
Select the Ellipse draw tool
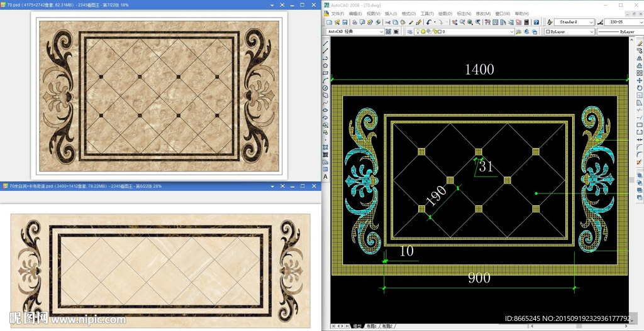[x=326, y=110]
